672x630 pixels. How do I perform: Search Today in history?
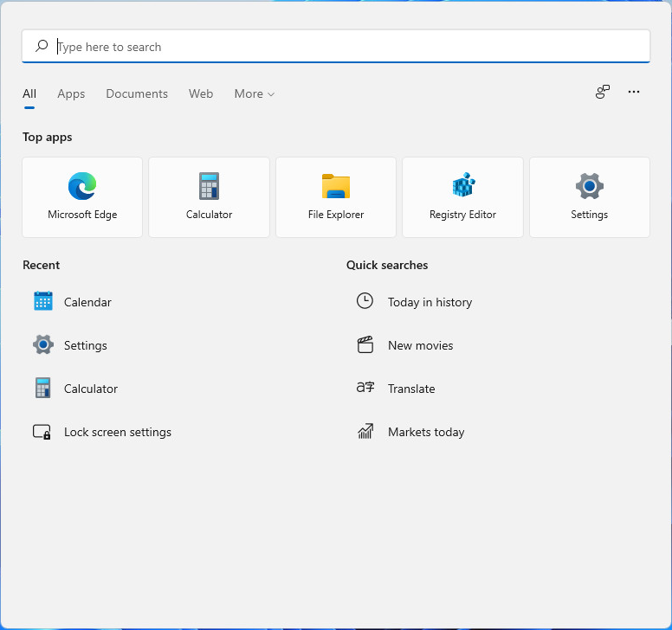(x=430, y=302)
